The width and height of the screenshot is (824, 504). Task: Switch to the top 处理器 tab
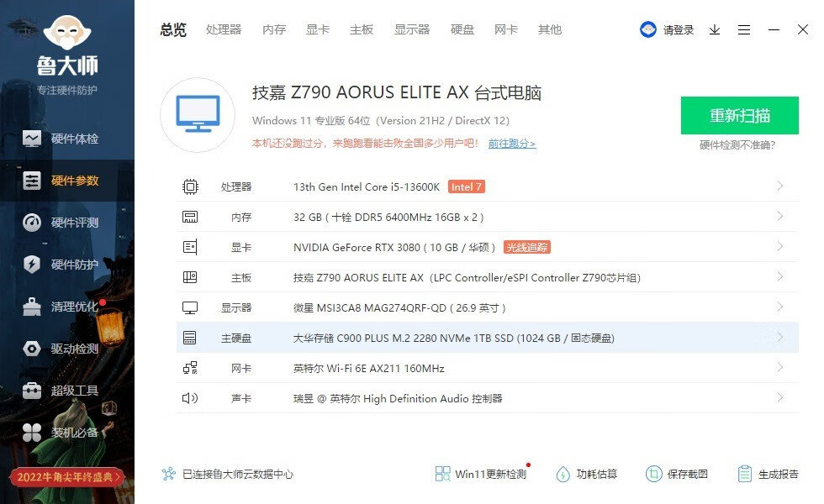tap(224, 30)
